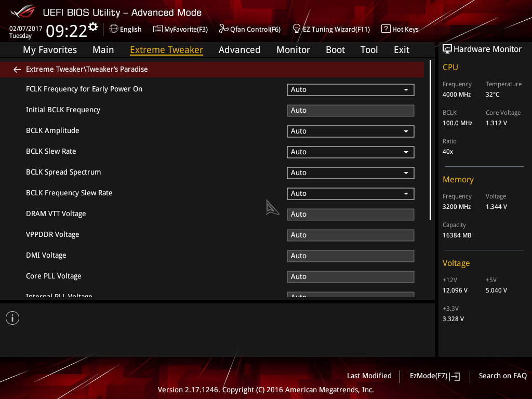Select the BCLK Frequency Slew Rate label
Screen dimensions: 532x399
69,193
